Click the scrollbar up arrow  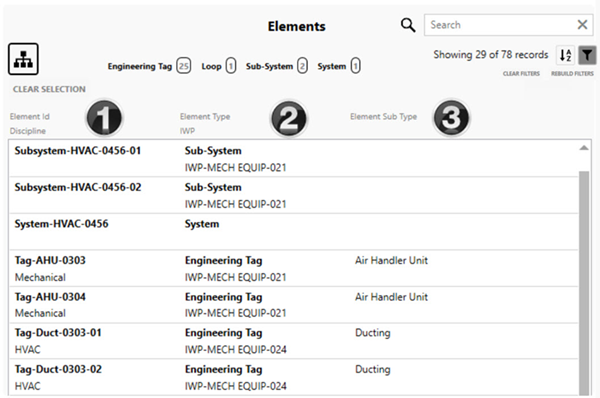584,148
